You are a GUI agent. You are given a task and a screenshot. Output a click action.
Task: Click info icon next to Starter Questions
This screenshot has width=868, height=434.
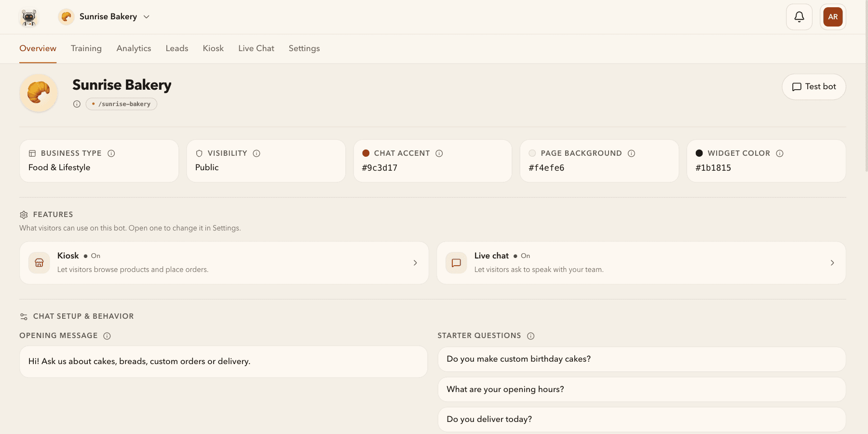[530, 336]
